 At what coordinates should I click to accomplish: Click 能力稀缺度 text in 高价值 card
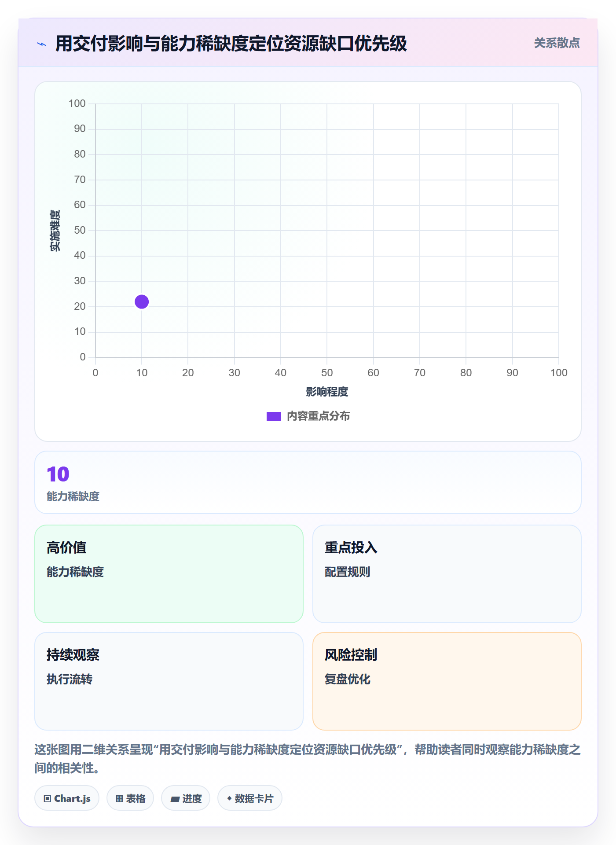tap(75, 572)
